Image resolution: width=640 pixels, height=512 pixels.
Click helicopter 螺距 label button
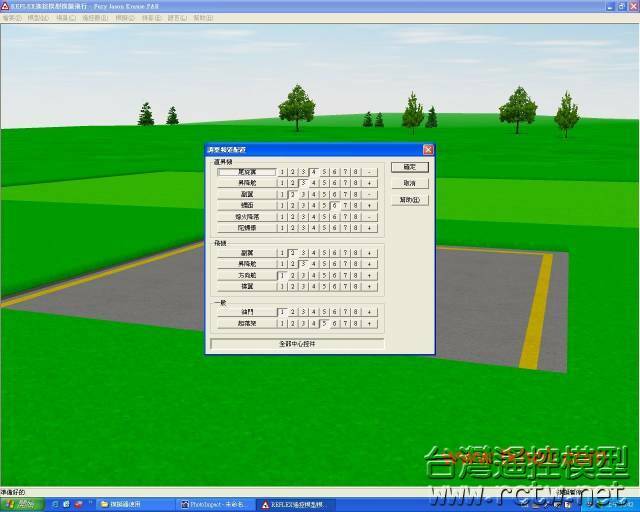pyautogui.click(x=247, y=205)
